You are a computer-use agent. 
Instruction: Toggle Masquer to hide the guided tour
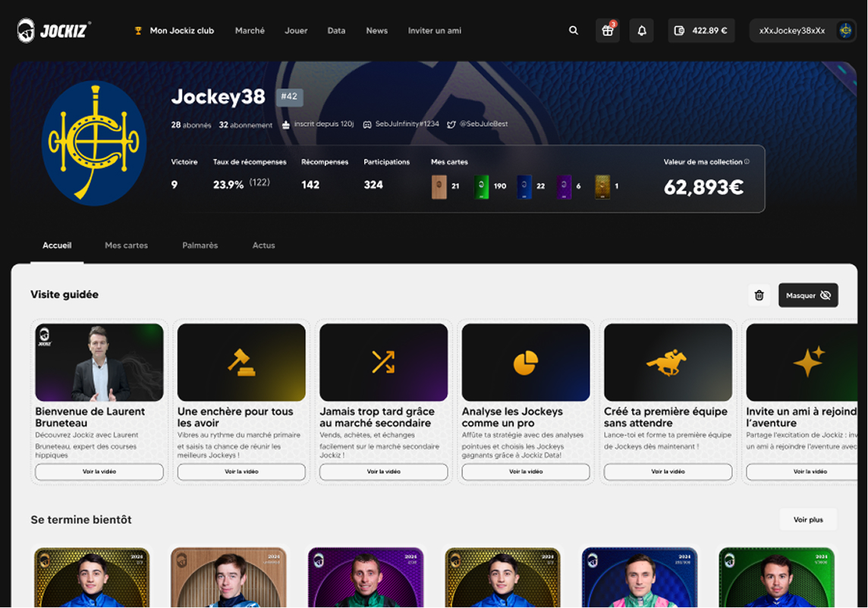tap(807, 295)
